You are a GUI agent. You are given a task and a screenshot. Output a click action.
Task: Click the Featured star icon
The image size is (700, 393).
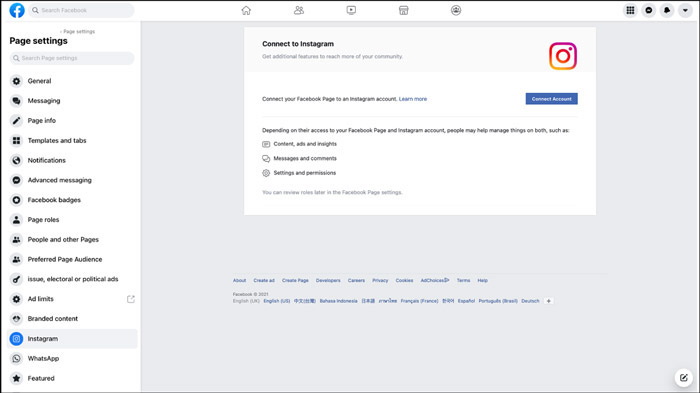pos(17,378)
